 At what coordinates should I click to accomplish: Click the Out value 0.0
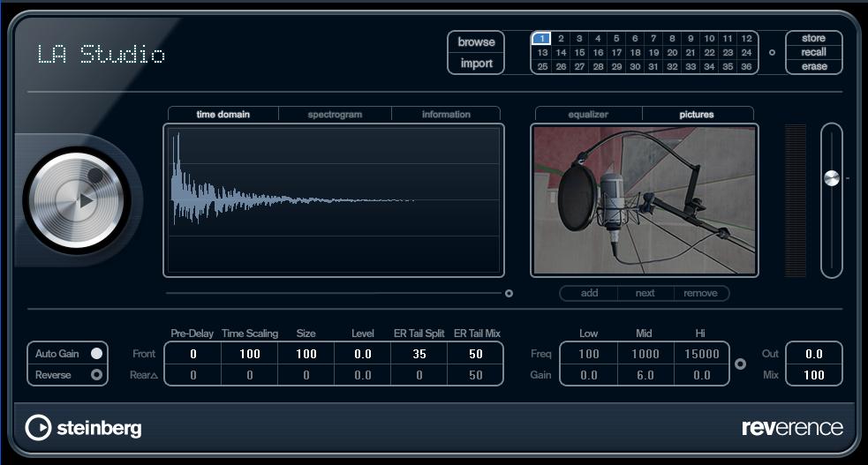[x=814, y=354]
